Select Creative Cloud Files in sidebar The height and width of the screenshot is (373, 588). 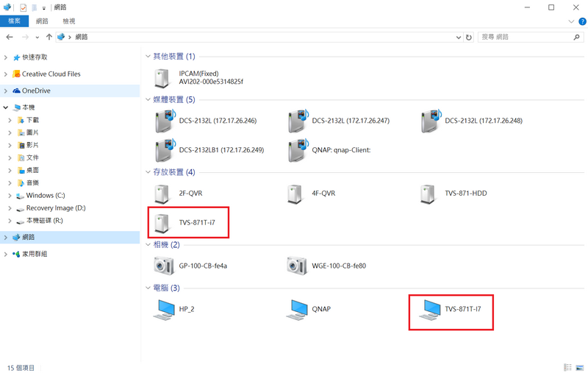point(51,74)
